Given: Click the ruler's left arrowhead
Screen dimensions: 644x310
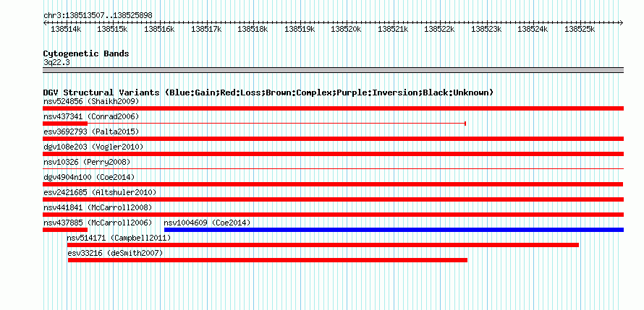Looking at the screenshot, I should click(x=45, y=22).
